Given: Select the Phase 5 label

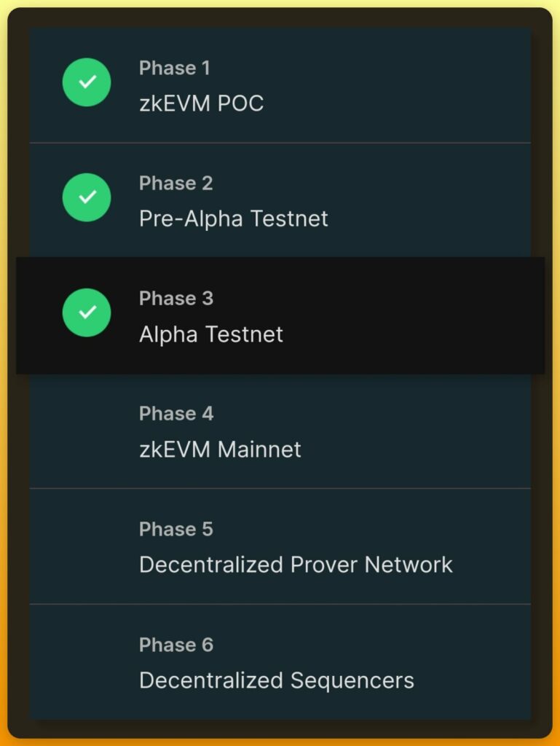Looking at the screenshot, I should tap(176, 529).
